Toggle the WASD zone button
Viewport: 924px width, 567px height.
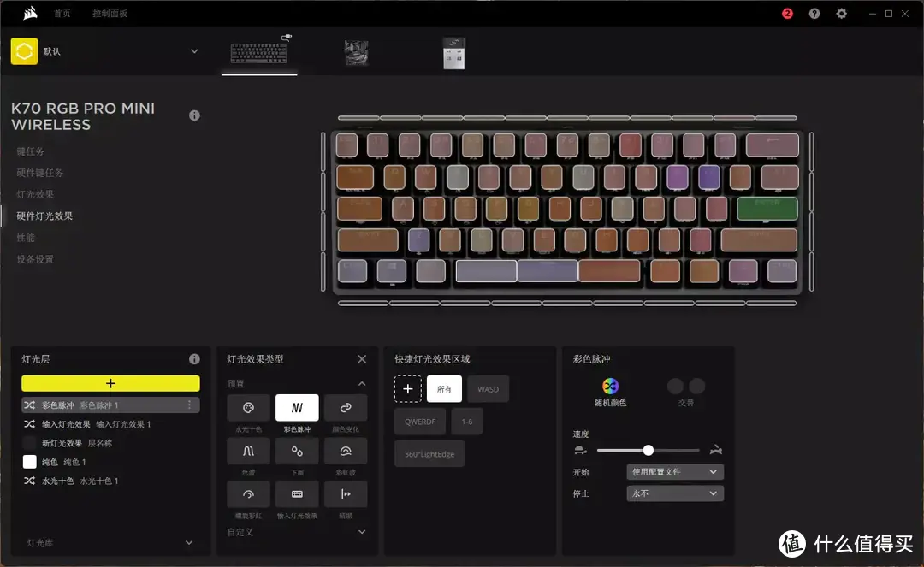point(488,389)
